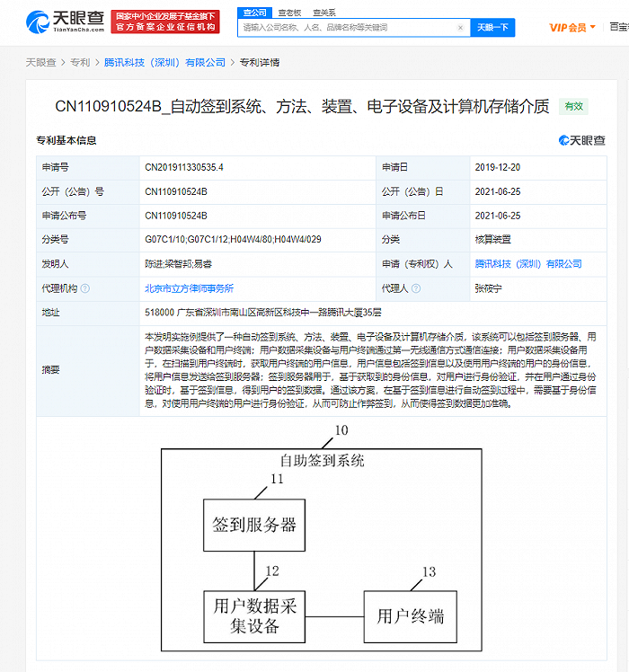Select CN110910524B in 申请公布号 row
Screen dimensions: 629x672
pos(176,216)
